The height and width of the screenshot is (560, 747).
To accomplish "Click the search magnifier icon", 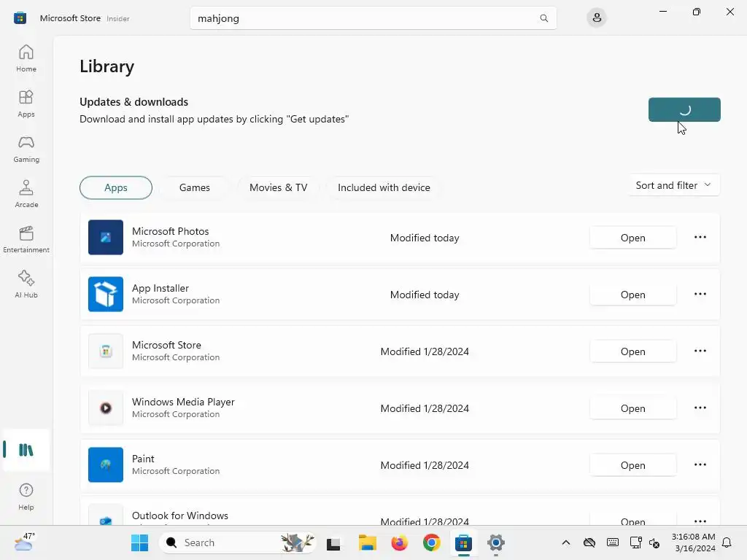I will 543,18.
